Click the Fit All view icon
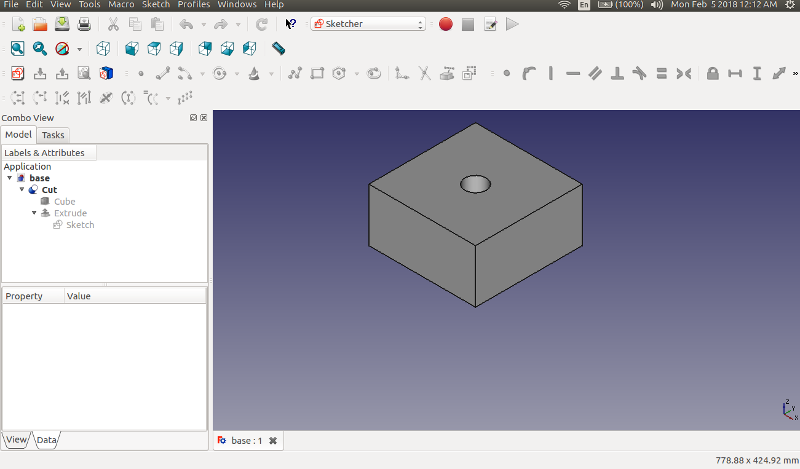Viewport: 800px width, 469px height. coord(18,48)
